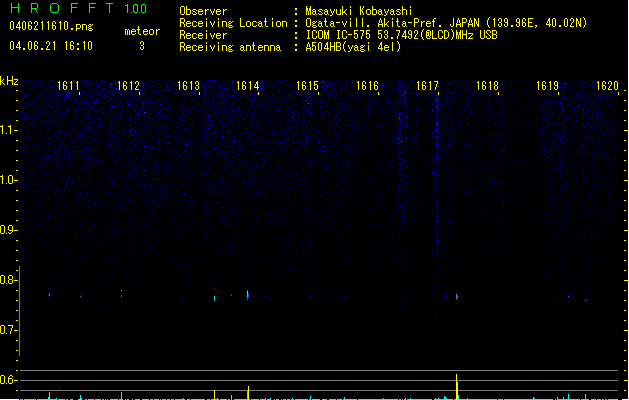Click the 1618 time axis label
Image resolution: width=629 pixels, height=400 pixels.
tap(487, 86)
